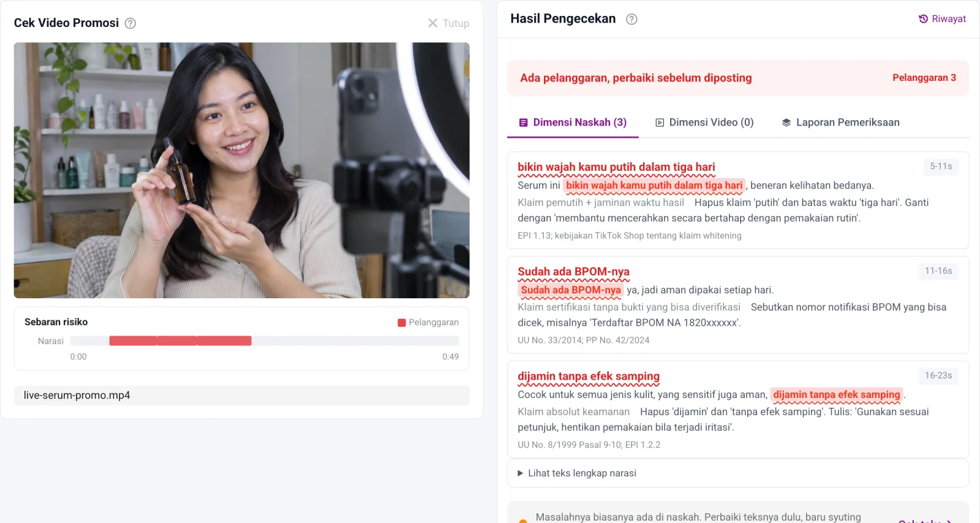The image size is (980, 523).
Task: Click the play-square icon on Dimensi Video tab
Action: (x=660, y=122)
